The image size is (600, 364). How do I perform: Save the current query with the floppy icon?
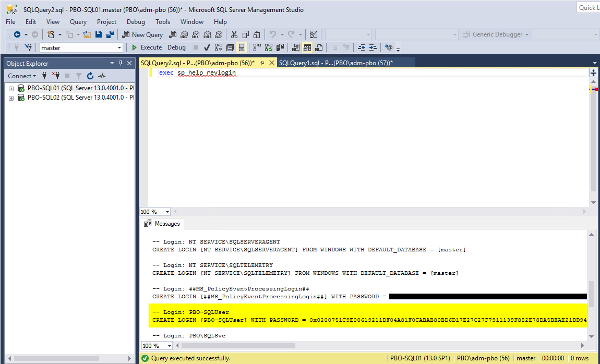[x=98, y=34]
